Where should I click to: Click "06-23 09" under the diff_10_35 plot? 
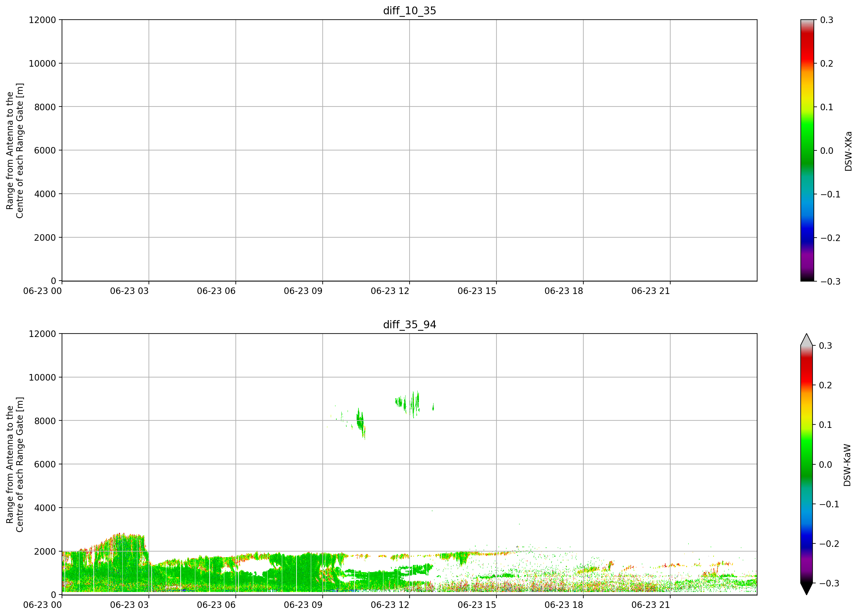coord(303,291)
